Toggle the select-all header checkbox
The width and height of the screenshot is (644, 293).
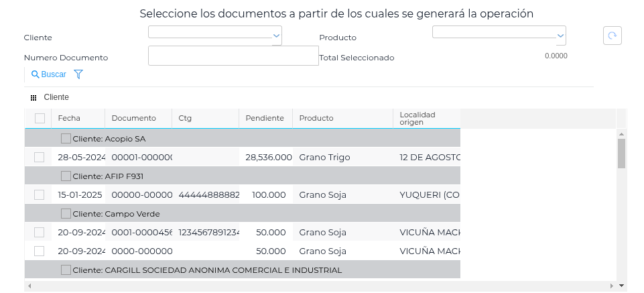pos(40,119)
